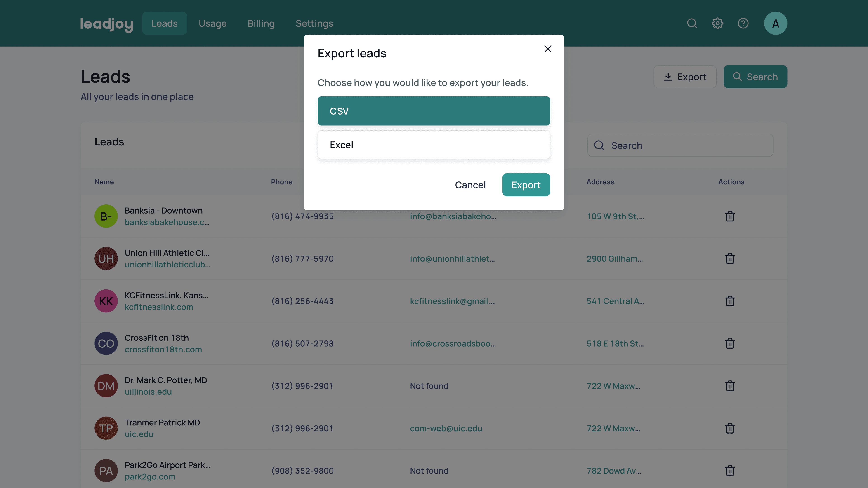Image resolution: width=868 pixels, height=488 pixels.
Task: Delete the Tranmer Patrick MD lead
Action: tap(730, 428)
